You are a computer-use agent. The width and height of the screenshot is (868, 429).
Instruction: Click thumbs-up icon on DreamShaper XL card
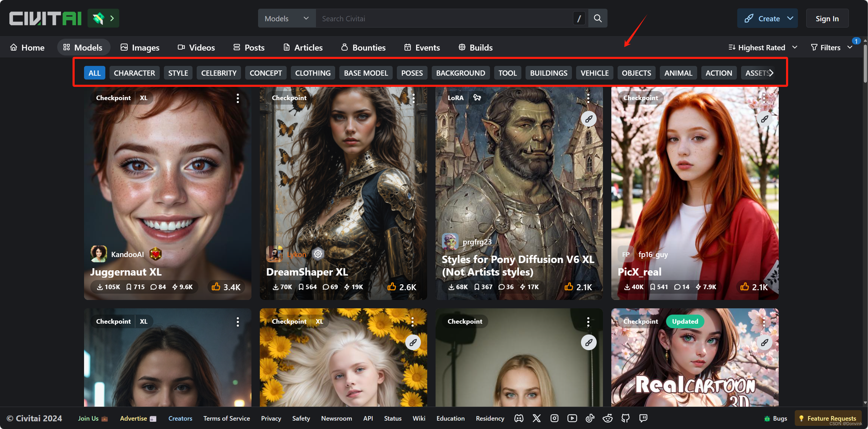point(392,287)
